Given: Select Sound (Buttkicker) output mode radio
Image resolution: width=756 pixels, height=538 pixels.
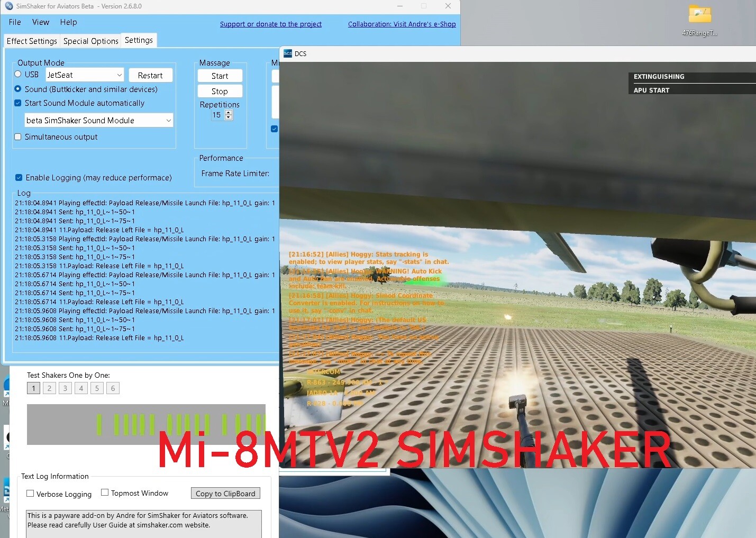Looking at the screenshot, I should point(18,89).
